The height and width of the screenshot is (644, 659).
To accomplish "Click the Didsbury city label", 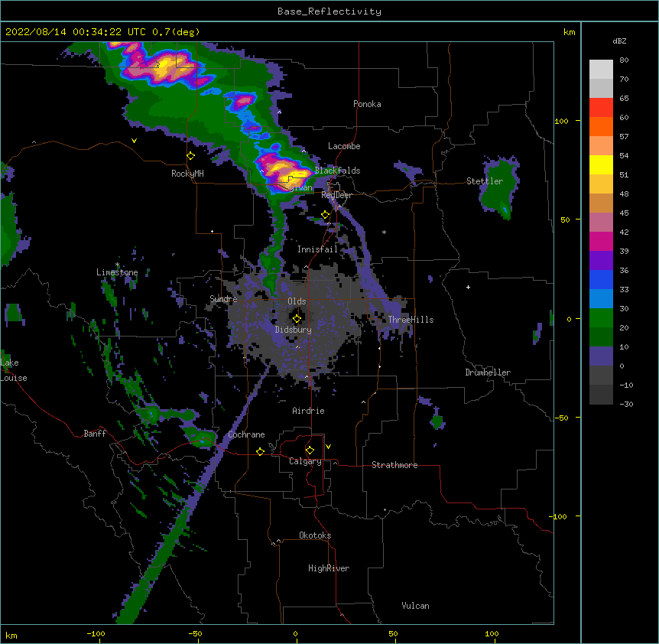I will 294,330.
